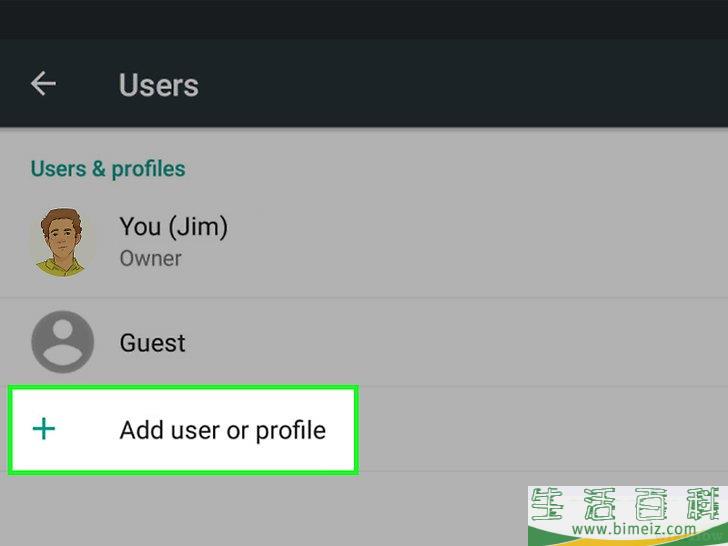Tap the white highlighted row beside the plus
The width and height of the screenshot is (728, 546).
[183, 430]
